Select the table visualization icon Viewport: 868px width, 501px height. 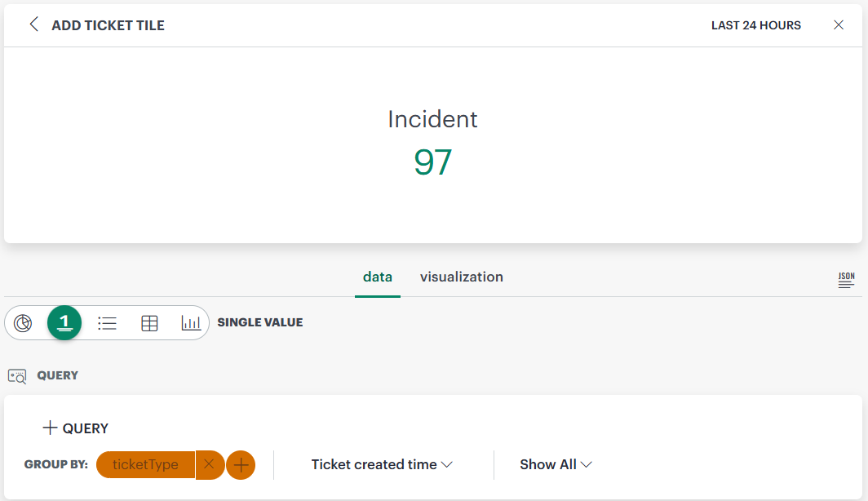point(149,322)
